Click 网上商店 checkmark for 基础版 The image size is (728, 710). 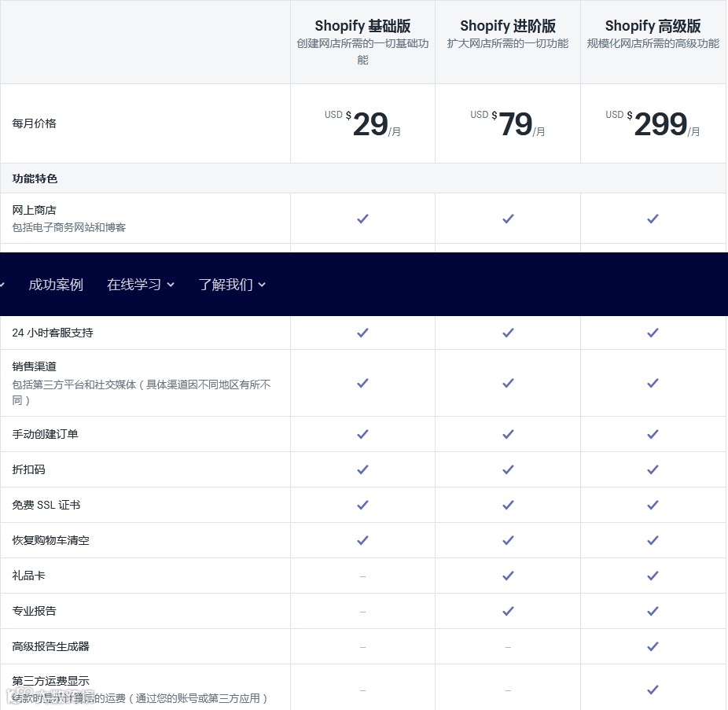(362, 219)
